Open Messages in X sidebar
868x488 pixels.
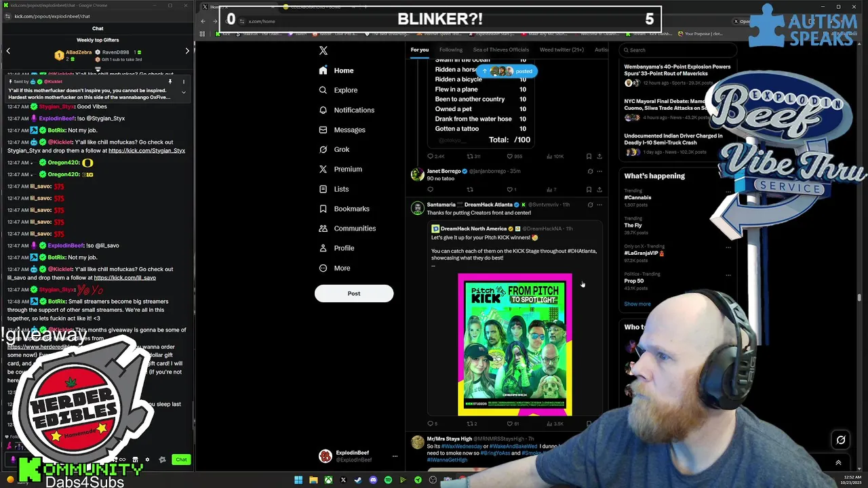point(342,129)
